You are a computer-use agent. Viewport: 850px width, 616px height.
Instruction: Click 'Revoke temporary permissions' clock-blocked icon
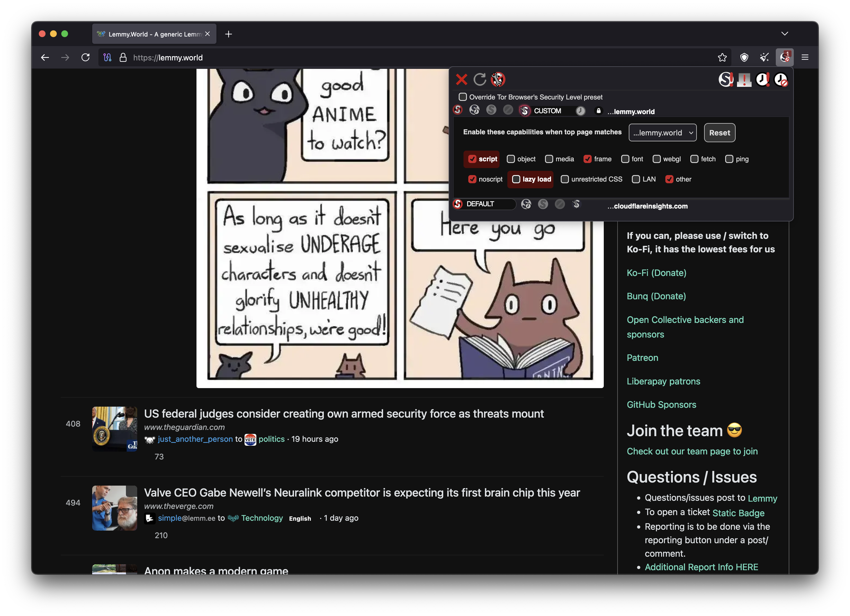(x=781, y=80)
